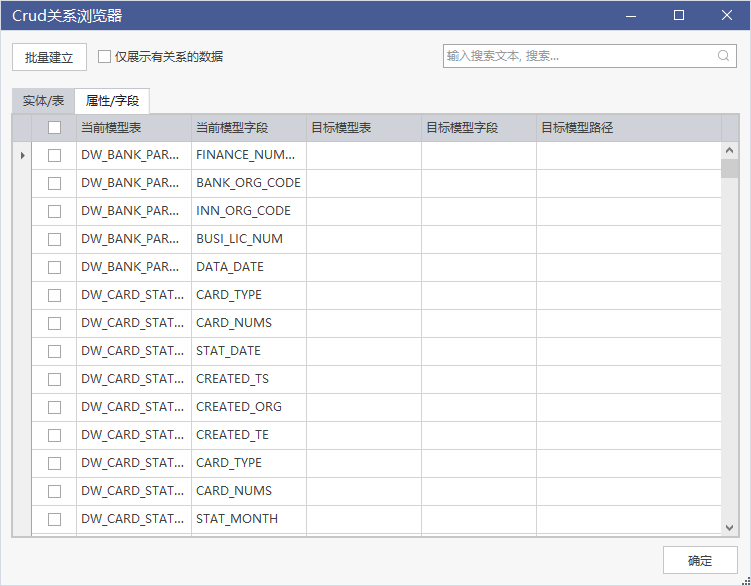Check the FINANCE_NUM... row checkbox

pos(55,155)
